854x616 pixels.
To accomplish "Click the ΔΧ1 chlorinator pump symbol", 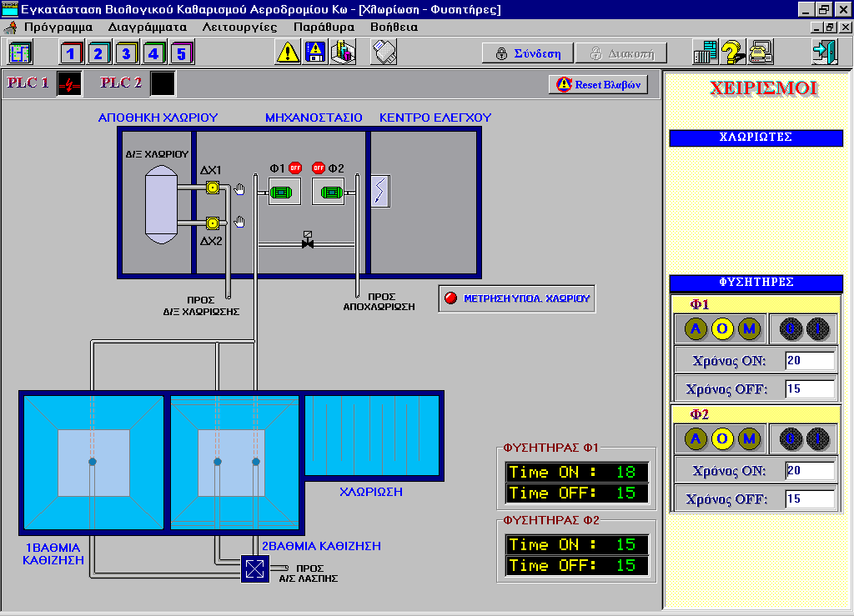I will (x=213, y=188).
